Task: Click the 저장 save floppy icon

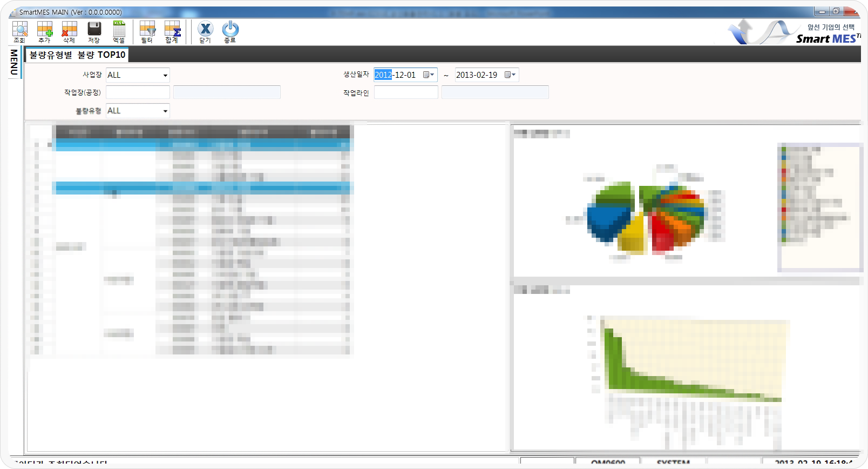Action: click(94, 31)
